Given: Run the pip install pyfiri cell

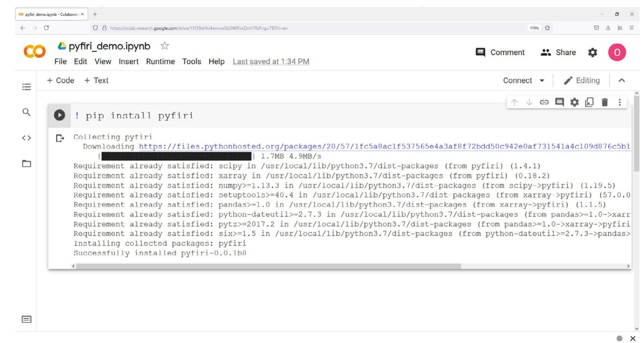Looking at the screenshot, I should point(59,115).
